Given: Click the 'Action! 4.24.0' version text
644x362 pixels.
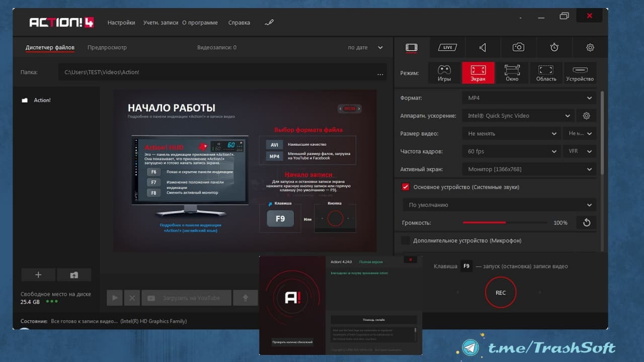Looking at the screenshot, I should coord(342,262).
